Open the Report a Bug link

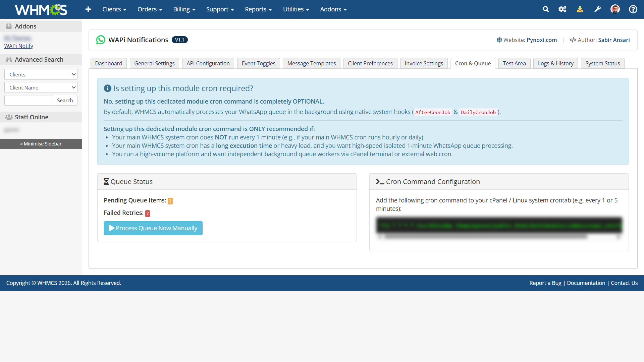tap(545, 283)
